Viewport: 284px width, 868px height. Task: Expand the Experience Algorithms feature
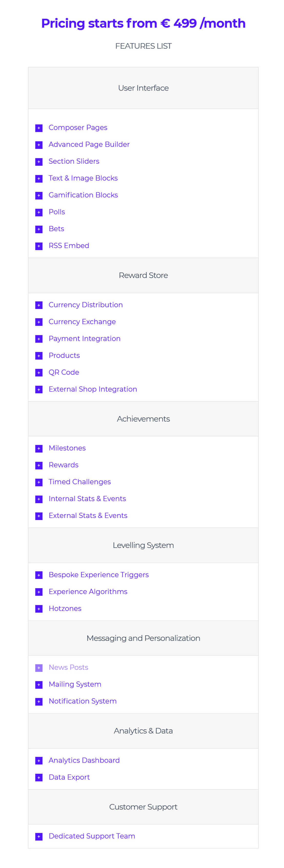[38, 592]
